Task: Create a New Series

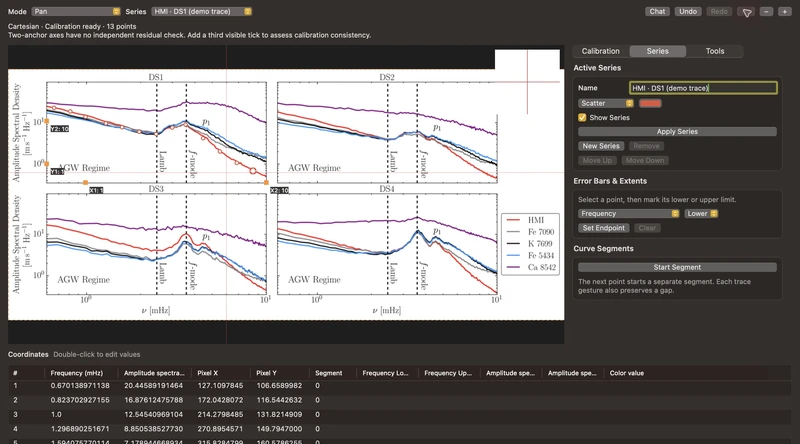Action: pos(601,146)
